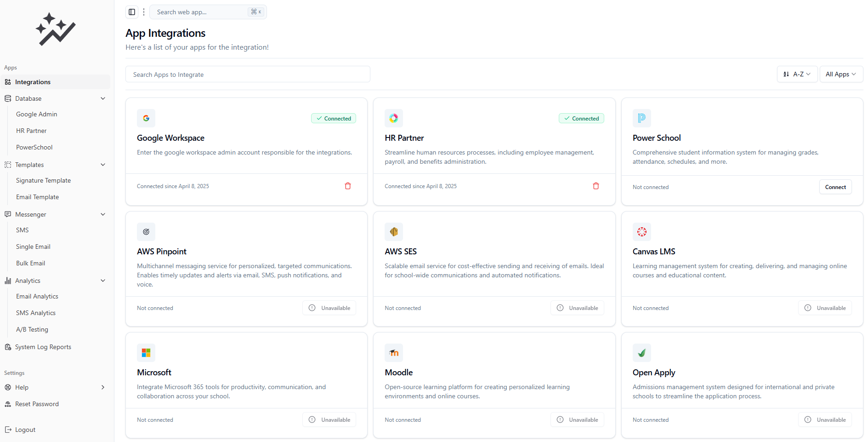Click the App Integrations page heading
The image size is (868, 442).
[x=165, y=33]
